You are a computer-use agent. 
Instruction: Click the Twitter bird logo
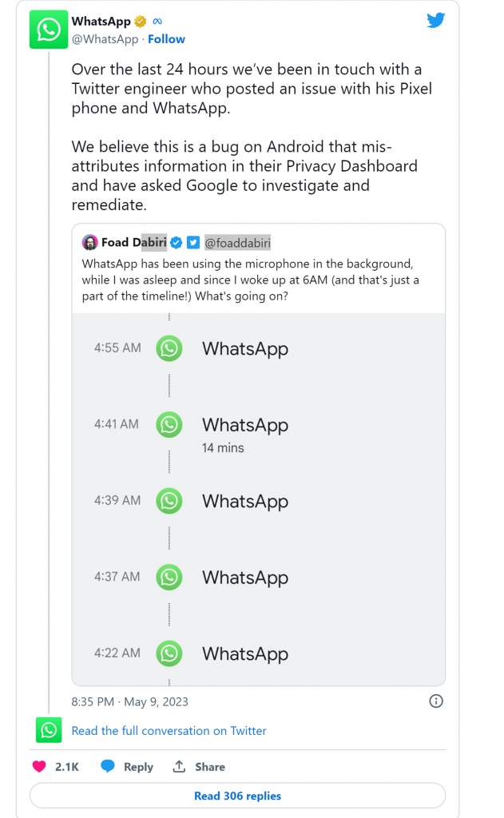point(436,21)
